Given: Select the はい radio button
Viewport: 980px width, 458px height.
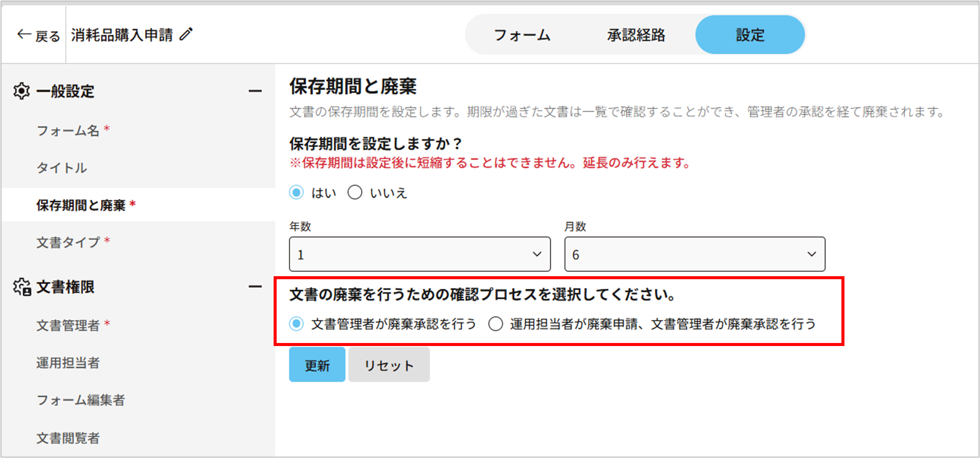Looking at the screenshot, I should [x=297, y=193].
